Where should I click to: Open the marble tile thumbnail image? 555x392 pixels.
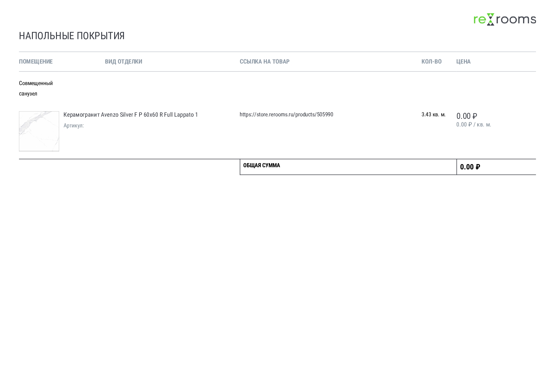(39, 131)
